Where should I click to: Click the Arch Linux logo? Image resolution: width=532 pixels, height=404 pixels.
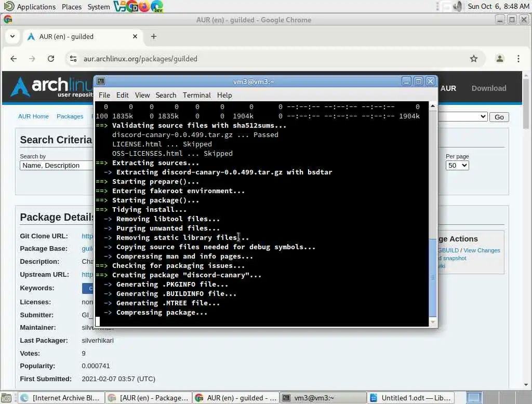click(x=51, y=87)
